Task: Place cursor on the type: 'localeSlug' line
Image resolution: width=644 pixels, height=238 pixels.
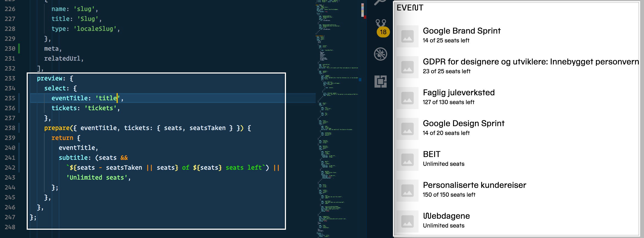Action: pyautogui.click(x=86, y=29)
